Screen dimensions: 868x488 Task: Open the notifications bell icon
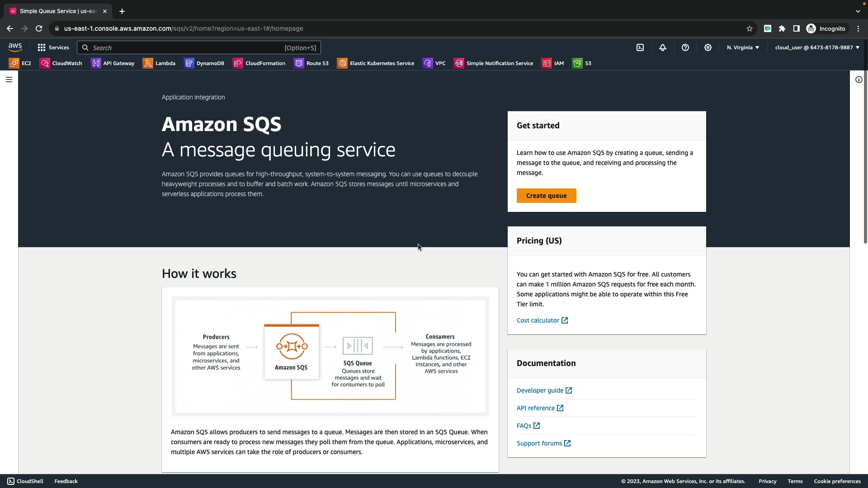663,47
